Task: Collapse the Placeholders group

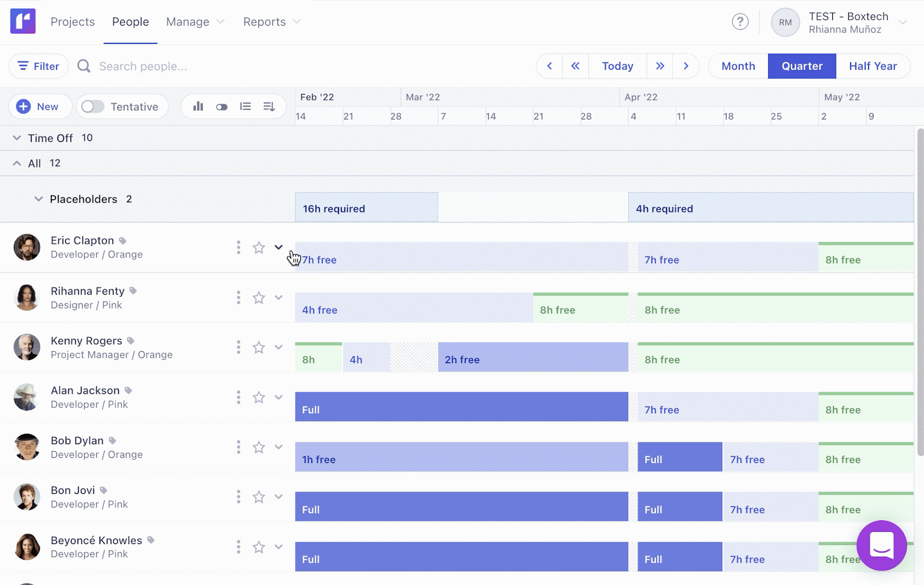Action: (x=38, y=199)
